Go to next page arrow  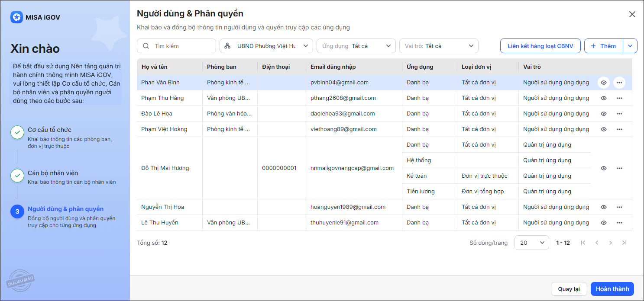[610, 243]
